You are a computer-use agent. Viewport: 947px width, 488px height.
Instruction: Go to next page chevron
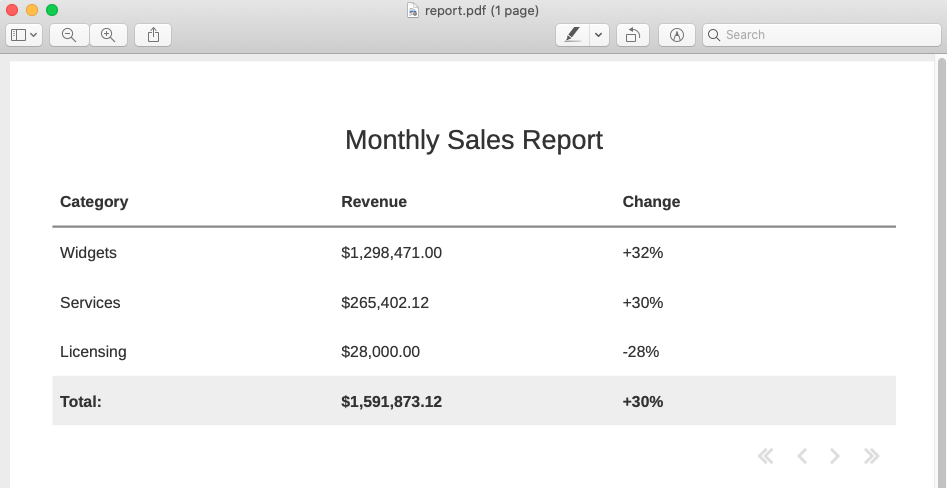[835, 456]
